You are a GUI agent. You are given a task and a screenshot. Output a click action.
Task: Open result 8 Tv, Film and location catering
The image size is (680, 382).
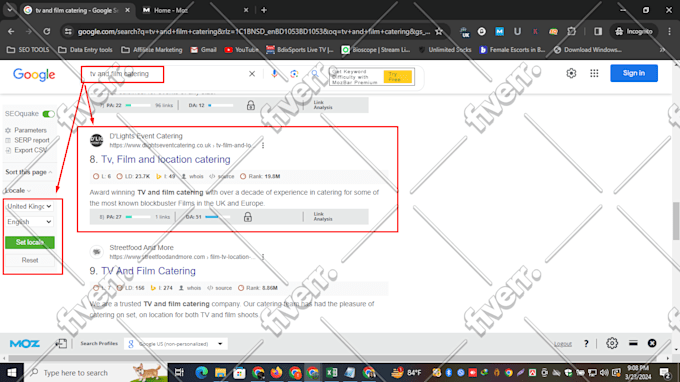[x=166, y=160]
